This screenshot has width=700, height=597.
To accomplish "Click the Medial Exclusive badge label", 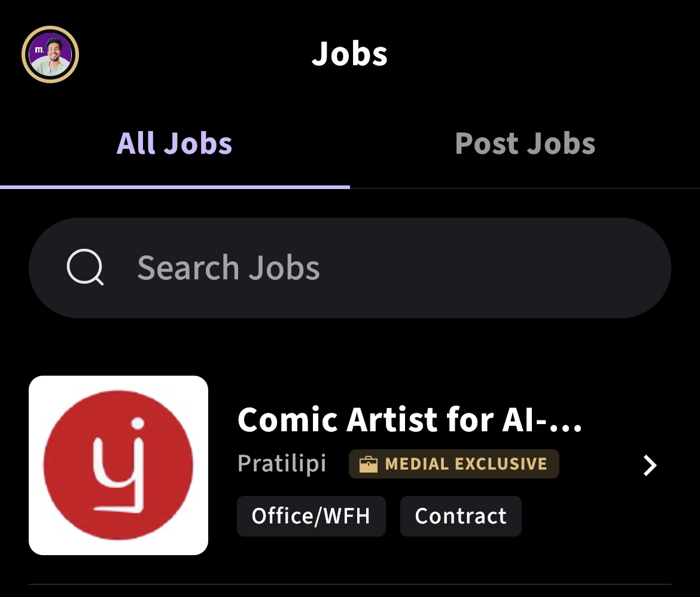I will coord(465,464).
